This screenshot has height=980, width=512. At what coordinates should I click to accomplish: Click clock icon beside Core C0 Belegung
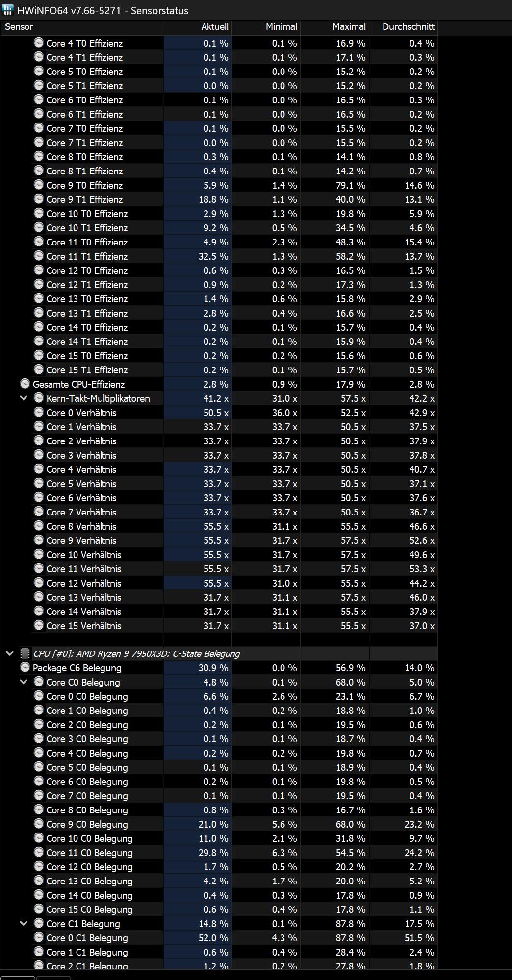click(39, 682)
